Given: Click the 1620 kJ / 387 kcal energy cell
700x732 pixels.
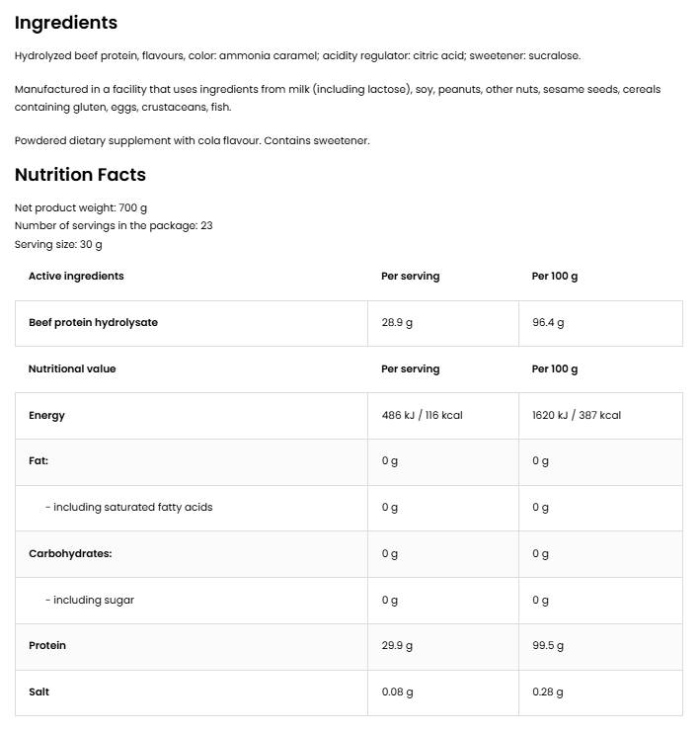Looking at the screenshot, I should pos(577,416).
